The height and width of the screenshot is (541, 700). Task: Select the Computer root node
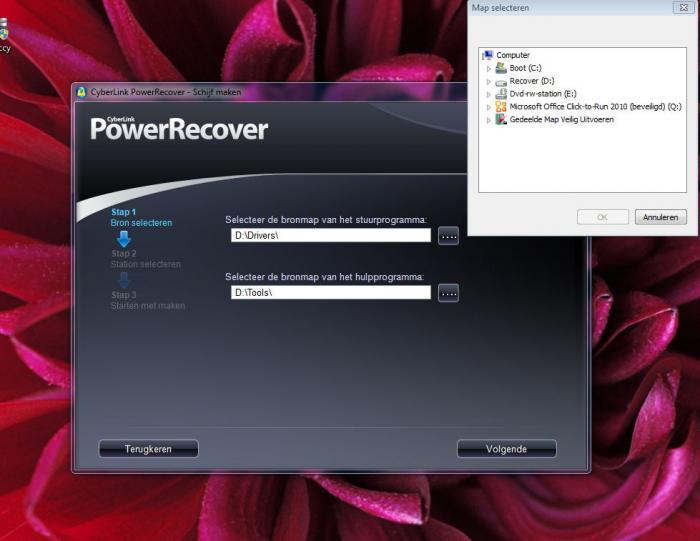tap(513, 55)
